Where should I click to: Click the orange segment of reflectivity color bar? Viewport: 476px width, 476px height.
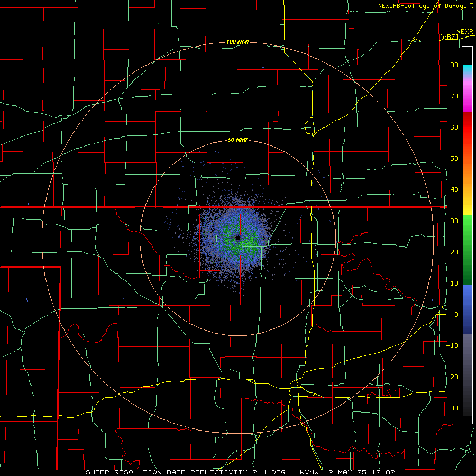tap(467, 170)
